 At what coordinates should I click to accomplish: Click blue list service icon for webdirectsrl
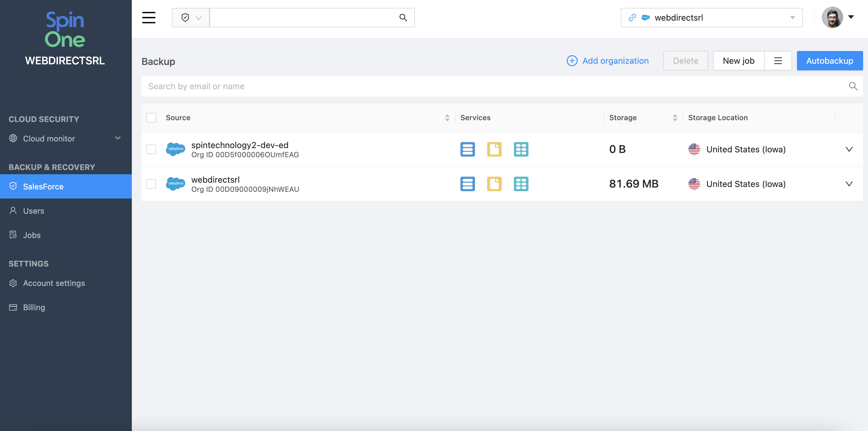[x=467, y=184]
